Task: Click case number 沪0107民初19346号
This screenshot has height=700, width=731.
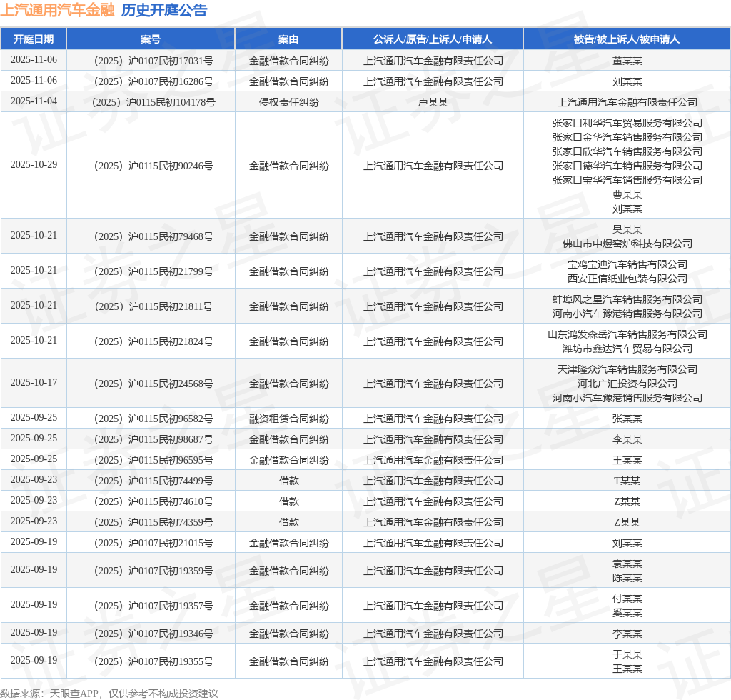Action: (x=153, y=634)
